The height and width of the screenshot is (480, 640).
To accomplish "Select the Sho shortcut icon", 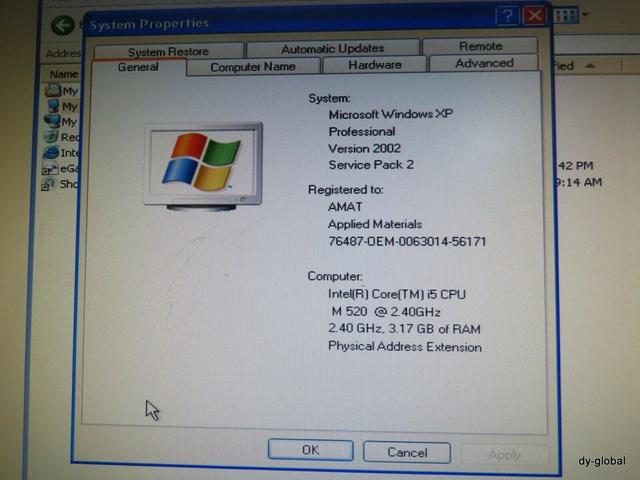I will coord(49,184).
